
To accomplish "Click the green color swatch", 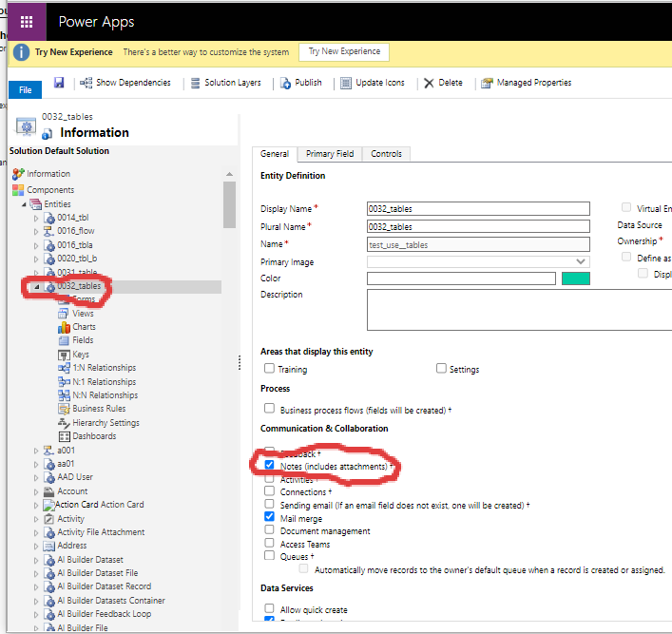I will pos(575,279).
